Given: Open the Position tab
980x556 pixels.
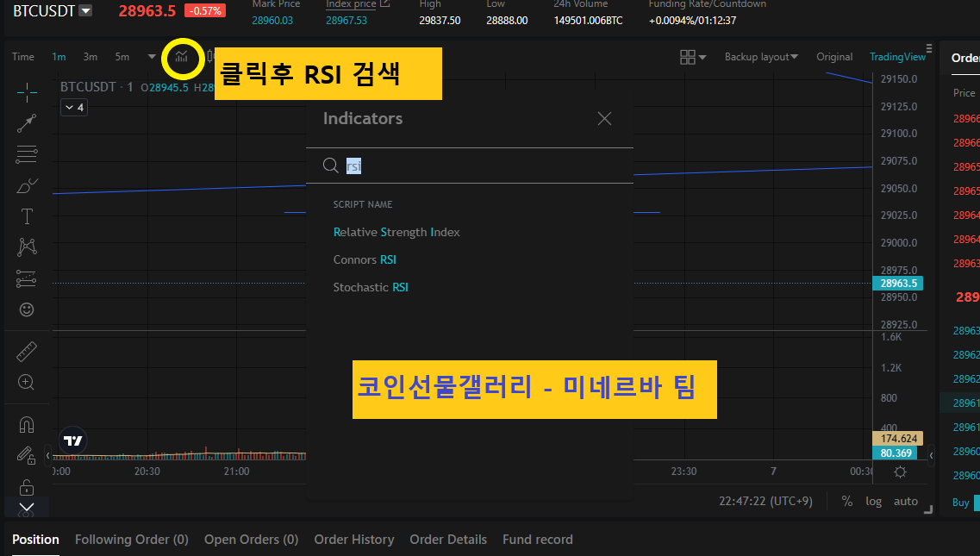Looking at the screenshot, I should pyautogui.click(x=35, y=539).
